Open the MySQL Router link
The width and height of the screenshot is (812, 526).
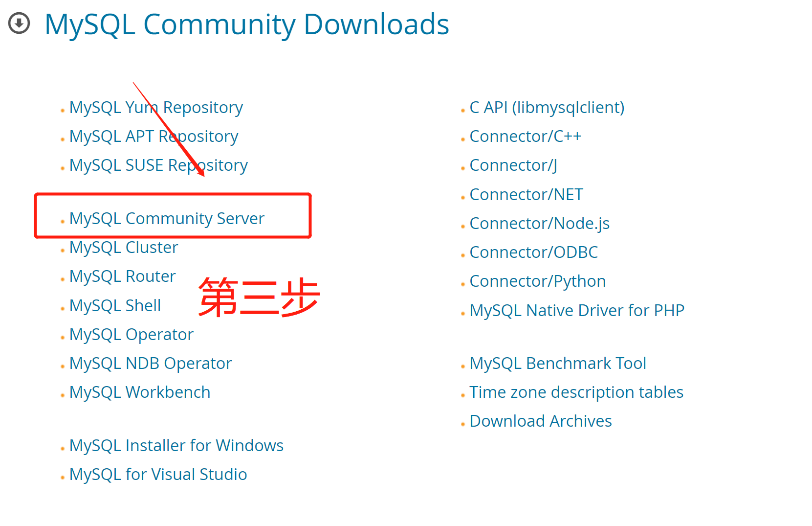pyautogui.click(x=122, y=276)
